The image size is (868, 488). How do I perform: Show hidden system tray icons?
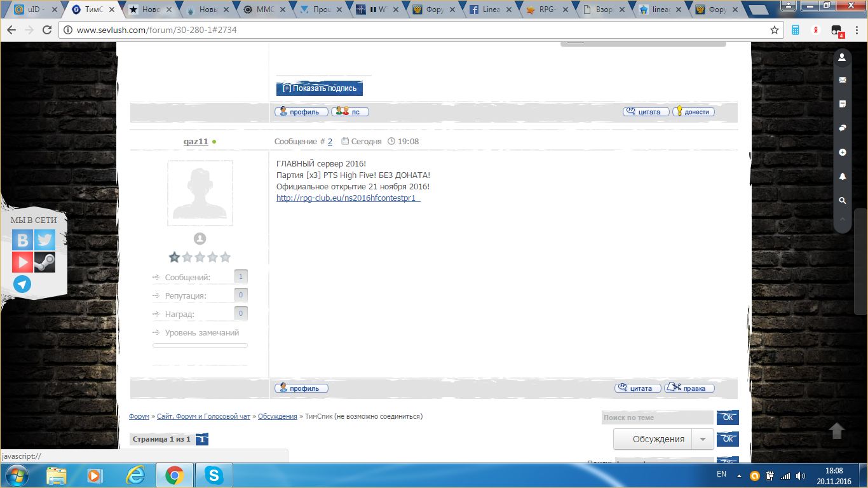pos(739,475)
